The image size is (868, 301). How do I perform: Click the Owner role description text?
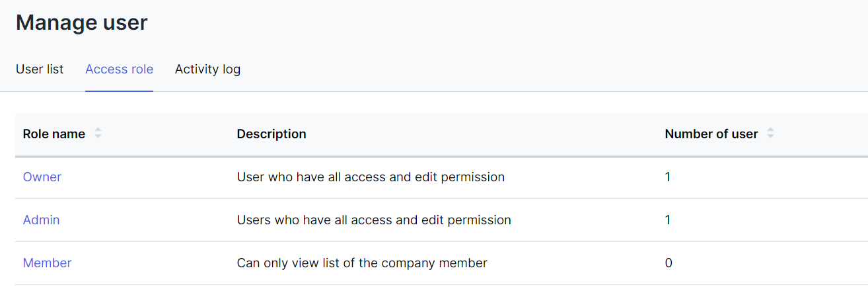pos(371,177)
